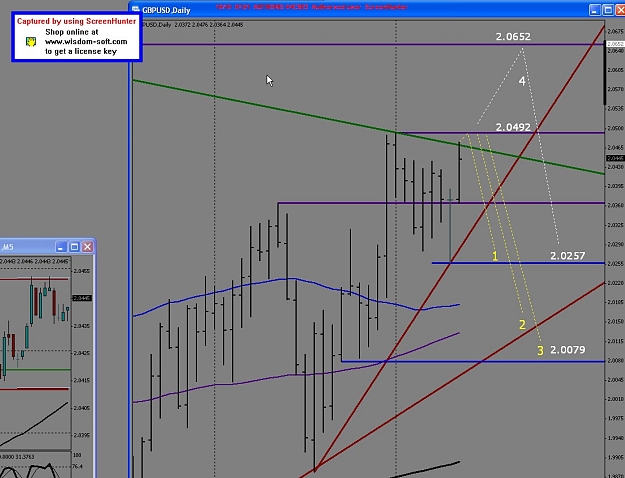
Task: Click the GBPUSD,Daily title bar text
Action: point(166,10)
